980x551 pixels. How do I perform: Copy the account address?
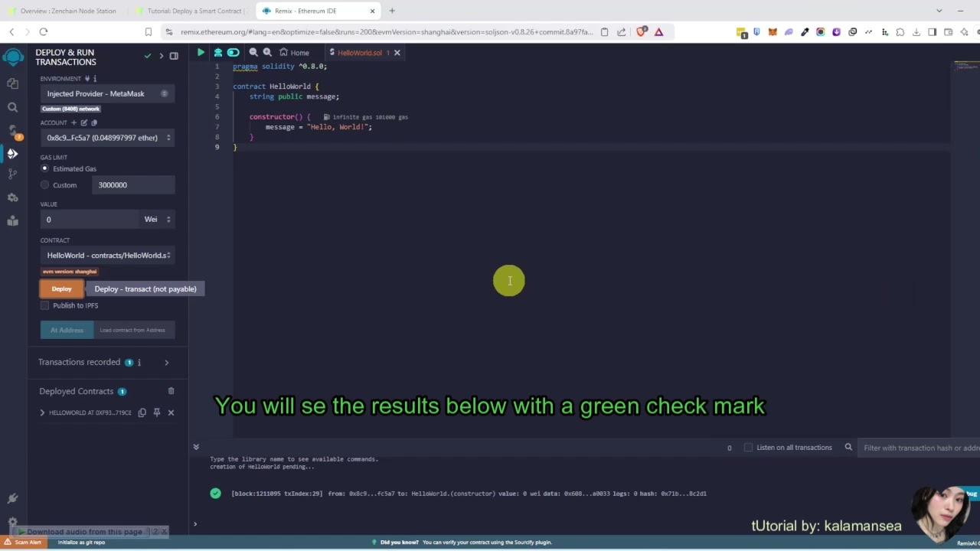[94, 122]
